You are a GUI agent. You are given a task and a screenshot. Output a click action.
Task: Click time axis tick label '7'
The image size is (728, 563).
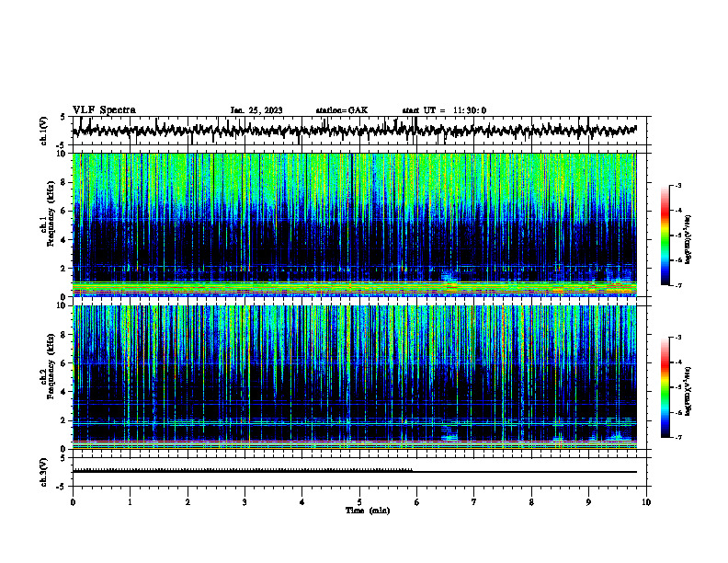(474, 502)
